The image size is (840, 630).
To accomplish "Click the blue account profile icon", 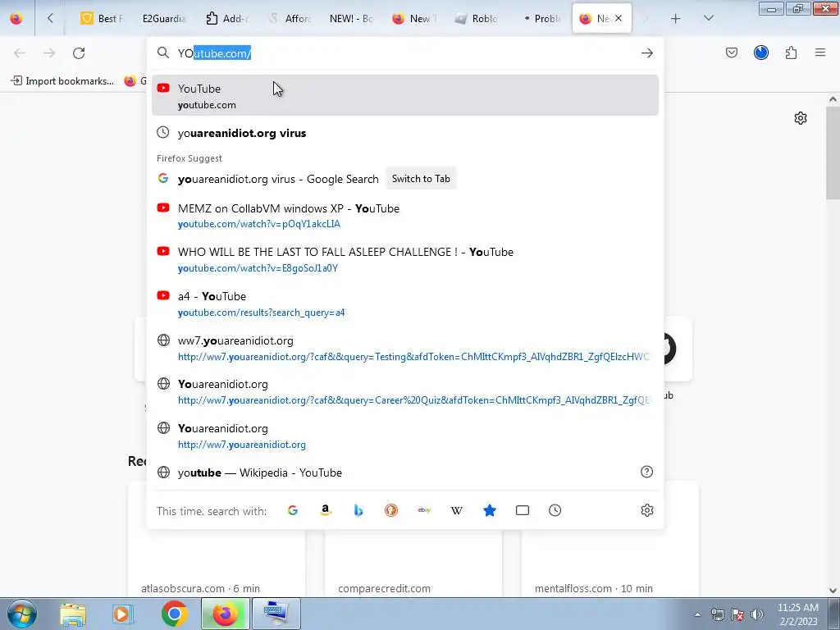I will tap(760, 52).
